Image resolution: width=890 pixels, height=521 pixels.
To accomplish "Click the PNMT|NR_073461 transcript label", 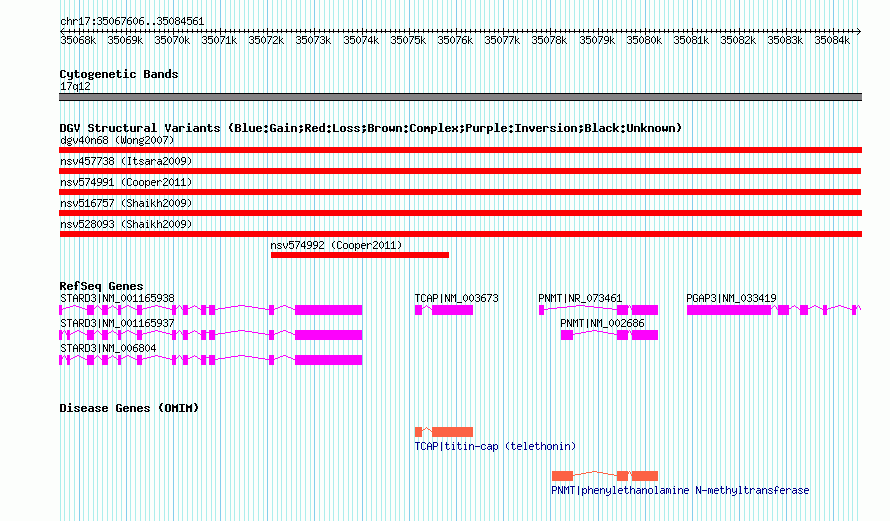I will (580, 298).
